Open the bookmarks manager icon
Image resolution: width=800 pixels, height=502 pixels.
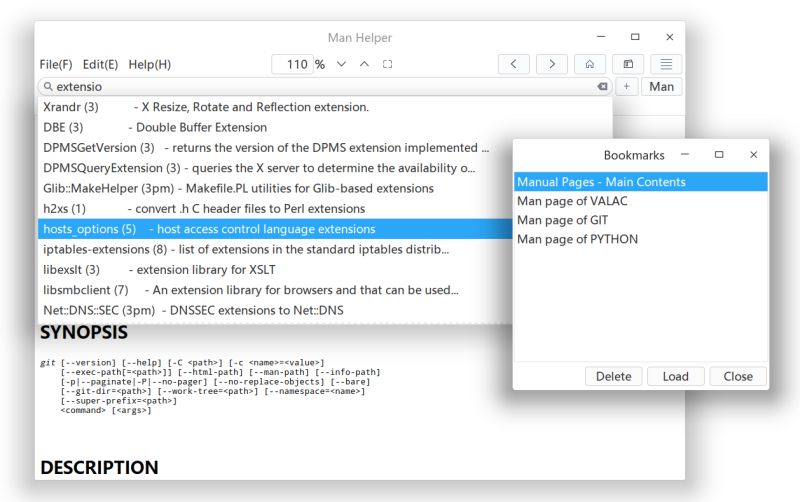[628, 64]
